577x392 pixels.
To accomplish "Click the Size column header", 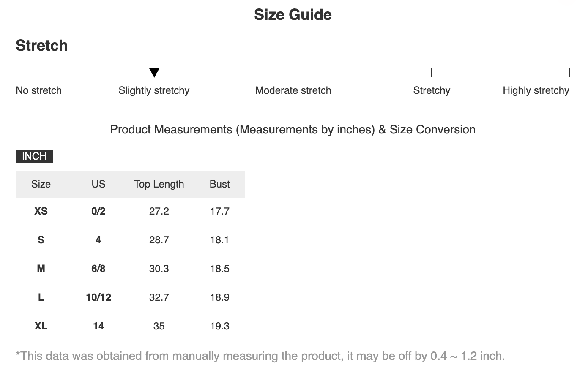I will [41, 184].
